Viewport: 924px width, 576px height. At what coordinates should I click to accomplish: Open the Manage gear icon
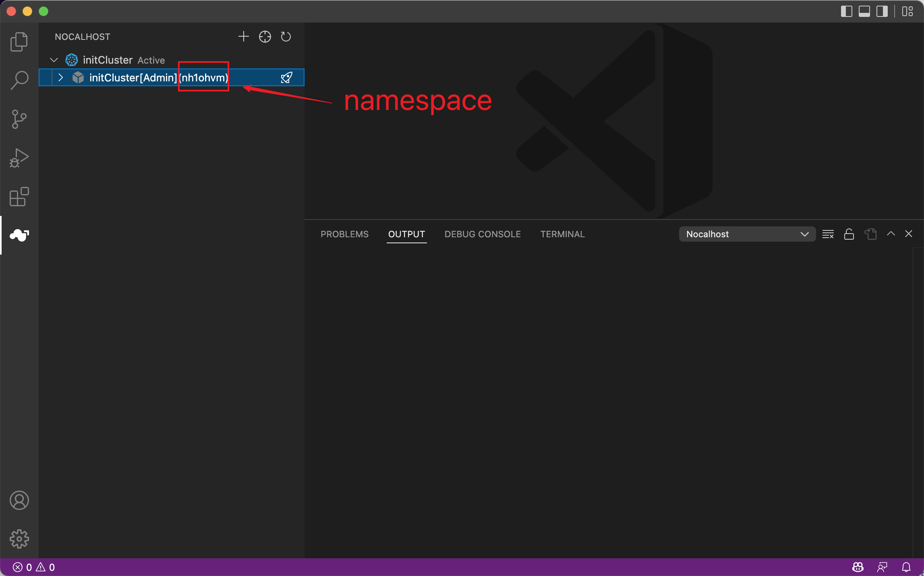point(19,539)
